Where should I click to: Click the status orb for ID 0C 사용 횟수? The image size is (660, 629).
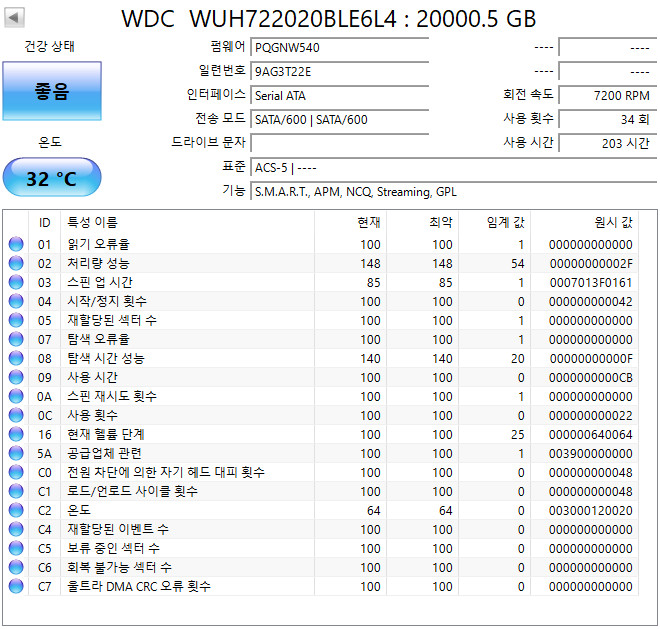pyautogui.click(x=16, y=415)
